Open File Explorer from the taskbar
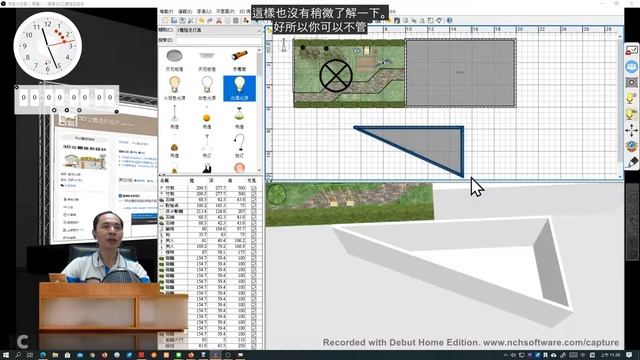 (55, 355)
